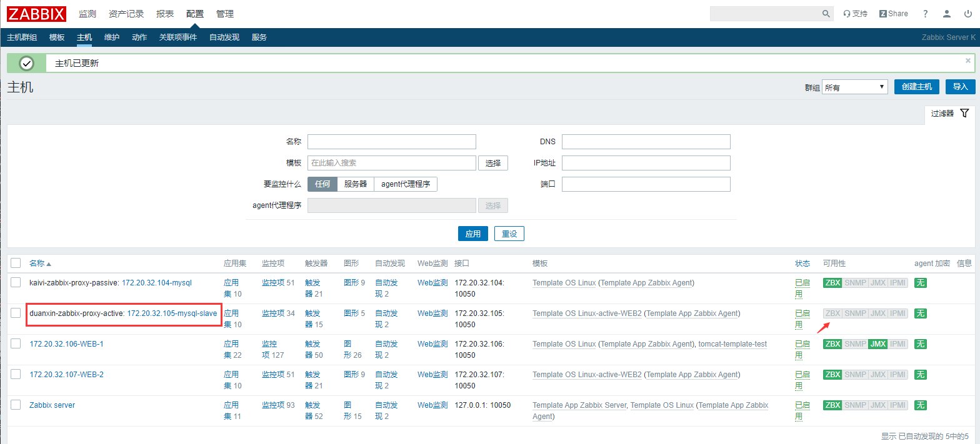This screenshot has width=980, height=444.
Task: Open the Share link
Action: (894, 14)
